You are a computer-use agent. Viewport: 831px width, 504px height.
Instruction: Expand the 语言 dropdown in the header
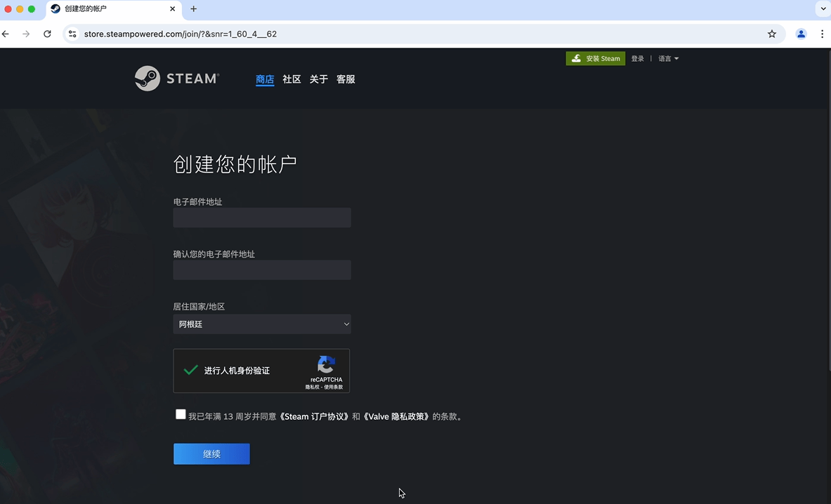[668, 58]
